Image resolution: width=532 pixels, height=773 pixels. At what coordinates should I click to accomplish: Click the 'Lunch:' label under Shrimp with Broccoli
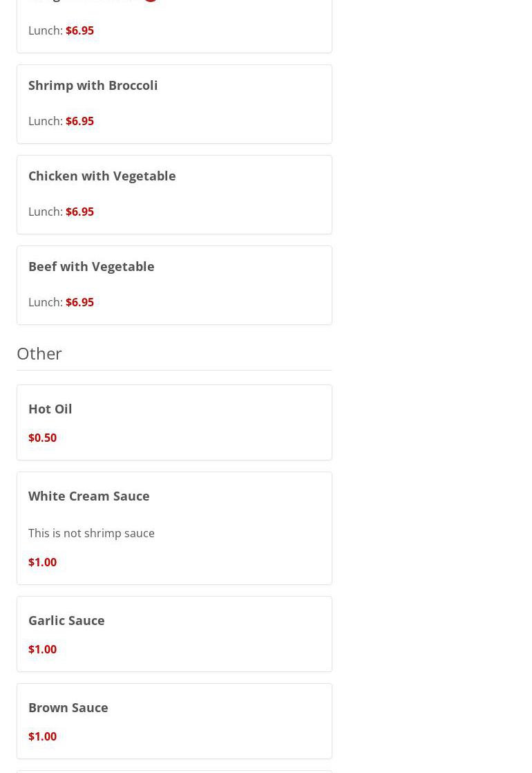click(46, 121)
